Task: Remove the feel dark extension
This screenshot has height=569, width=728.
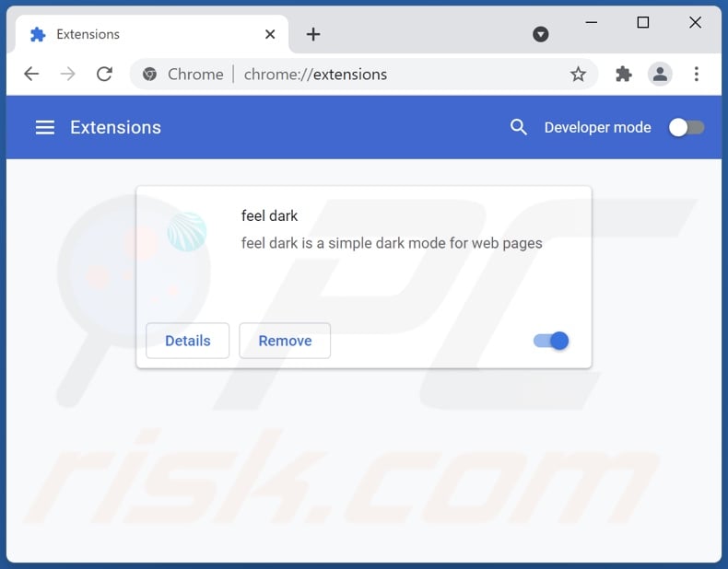Action: point(285,341)
